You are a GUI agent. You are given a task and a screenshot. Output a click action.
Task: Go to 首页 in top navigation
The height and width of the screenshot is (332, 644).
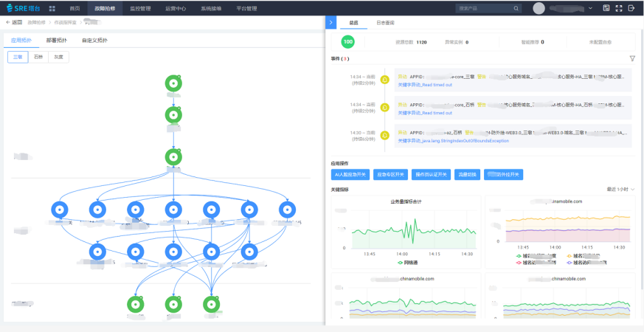pos(75,8)
